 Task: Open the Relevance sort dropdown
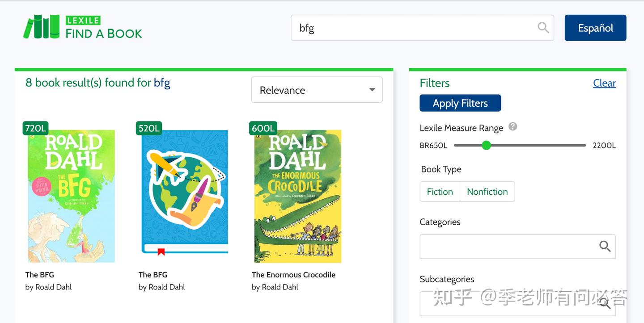tap(316, 90)
